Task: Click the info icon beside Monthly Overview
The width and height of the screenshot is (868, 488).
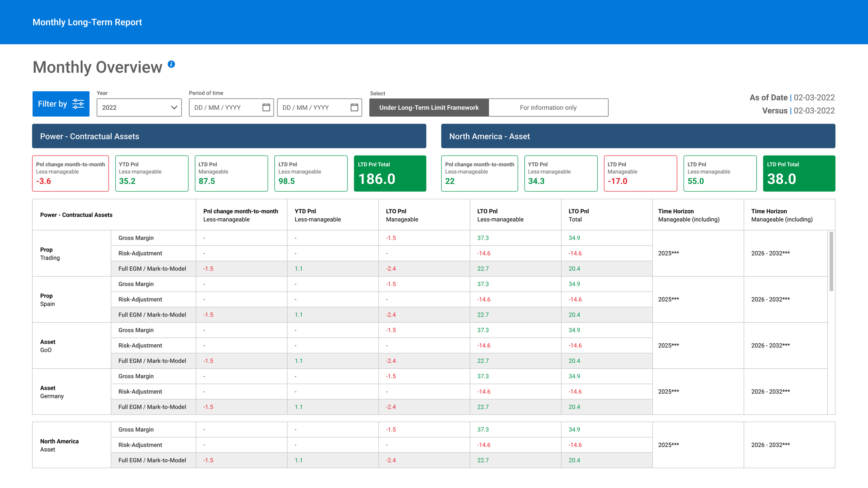Action: [171, 64]
